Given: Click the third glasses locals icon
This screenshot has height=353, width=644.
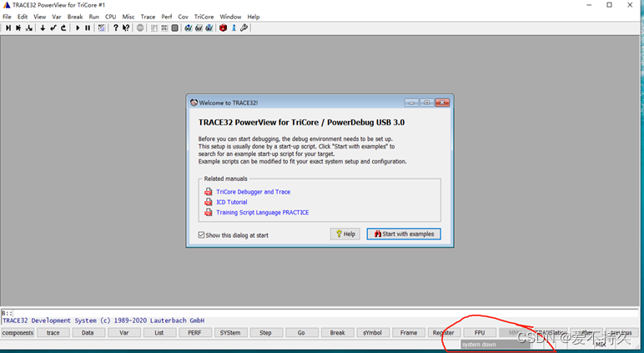Looking at the screenshot, I should pyautogui.click(x=209, y=28).
